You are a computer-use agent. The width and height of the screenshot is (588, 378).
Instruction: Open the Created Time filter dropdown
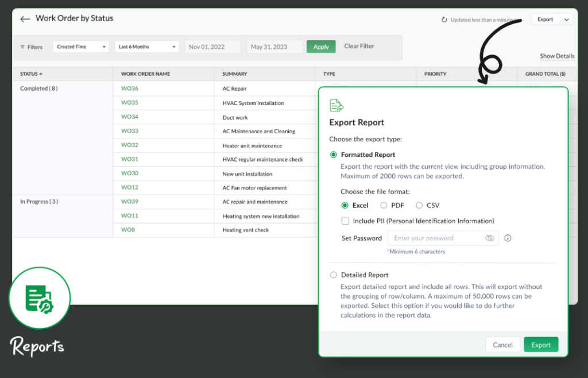[x=80, y=47]
